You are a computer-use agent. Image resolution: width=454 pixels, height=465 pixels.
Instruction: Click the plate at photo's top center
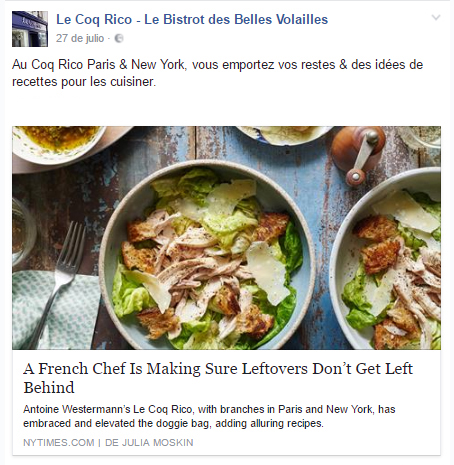pyautogui.click(x=284, y=135)
